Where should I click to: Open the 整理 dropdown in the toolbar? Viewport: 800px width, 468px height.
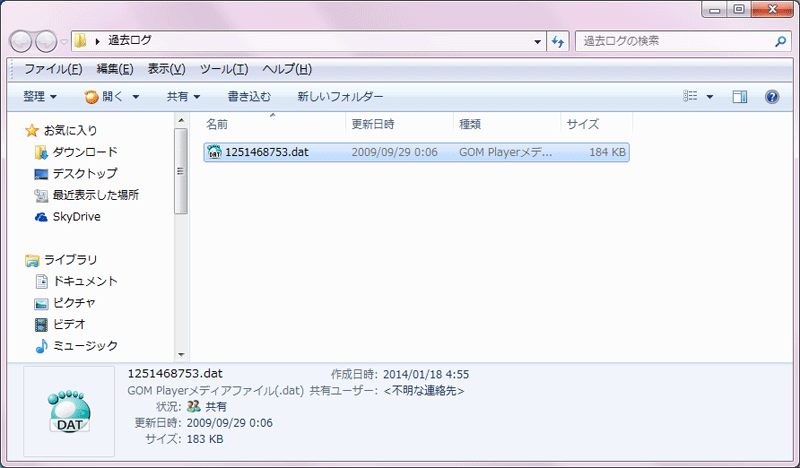point(40,96)
